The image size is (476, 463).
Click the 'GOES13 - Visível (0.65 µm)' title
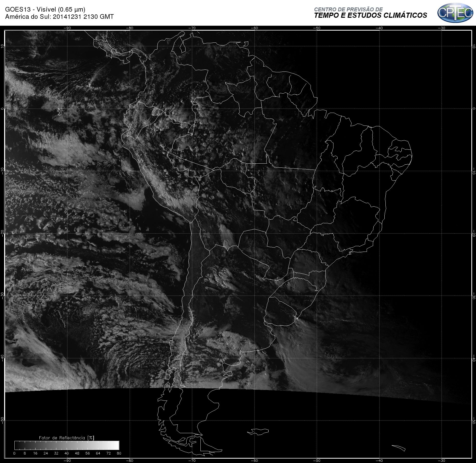(x=45, y=10)
